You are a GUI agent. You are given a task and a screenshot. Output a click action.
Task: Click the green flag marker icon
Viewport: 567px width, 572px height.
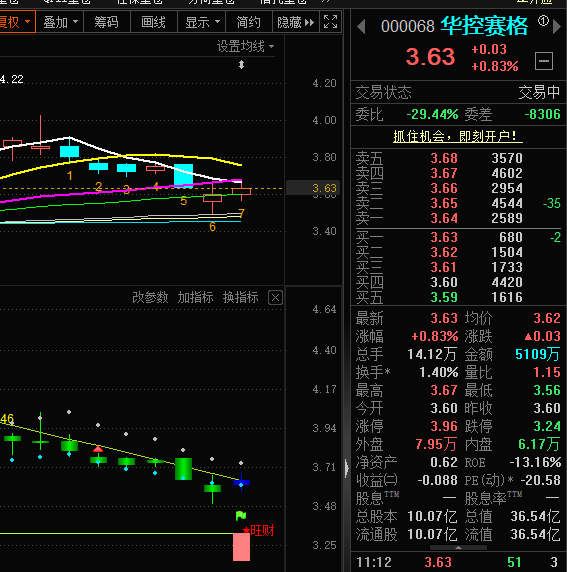(x=241, y=515)
